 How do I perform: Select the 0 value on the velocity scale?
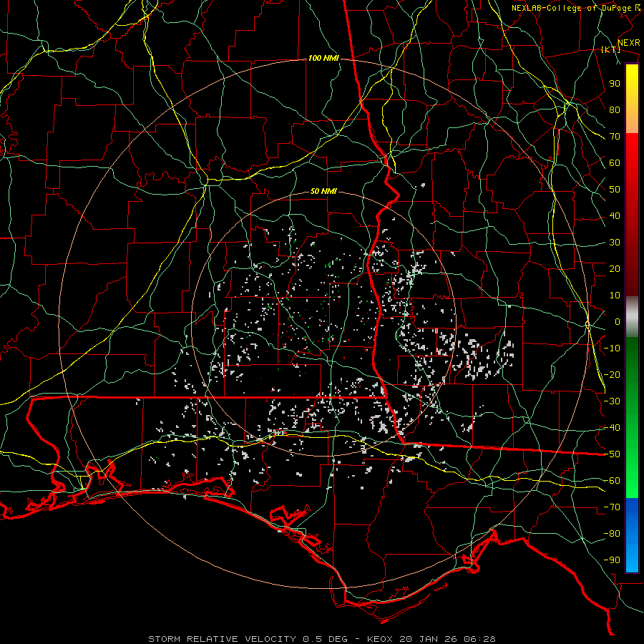click(x=618, y=321)
